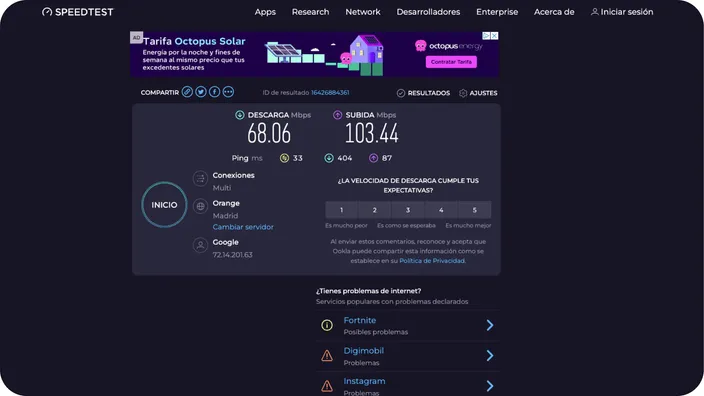Click the Fortnite info status icon
The width and height of the screenshot is (704, 396).
pos(327,325)
